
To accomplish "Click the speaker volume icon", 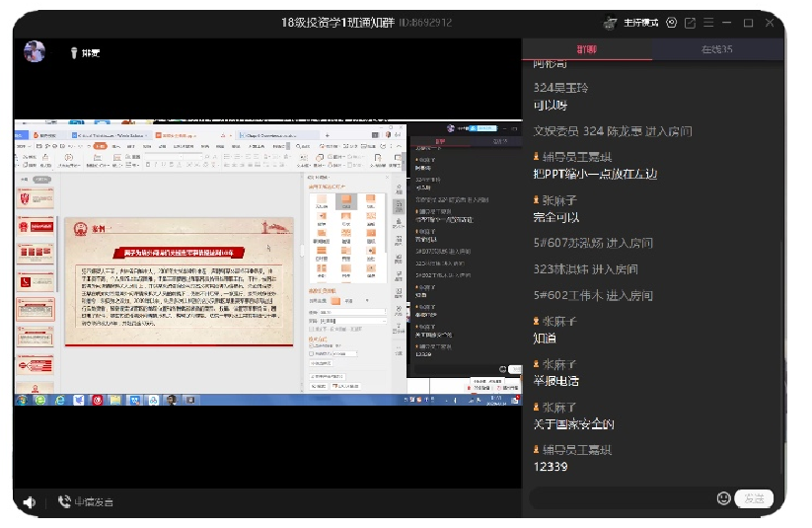I will coord(30,502).
